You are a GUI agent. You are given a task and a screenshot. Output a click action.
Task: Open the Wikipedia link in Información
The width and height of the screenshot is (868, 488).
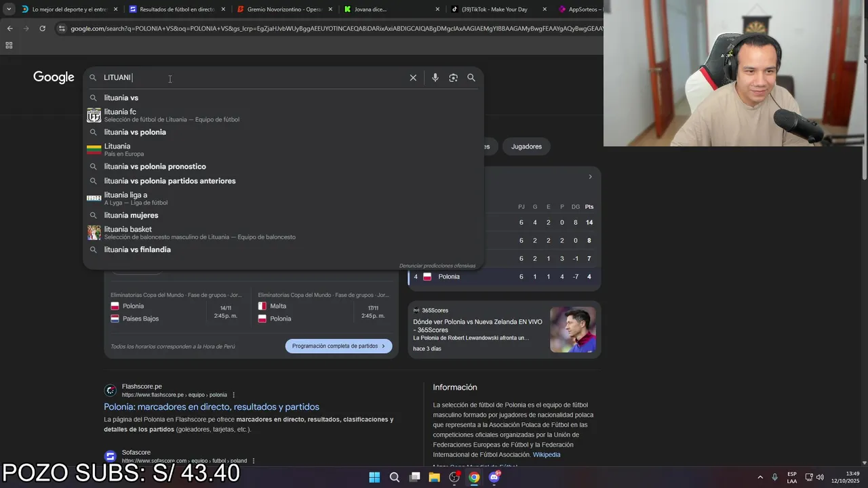[x=547, y=455]
